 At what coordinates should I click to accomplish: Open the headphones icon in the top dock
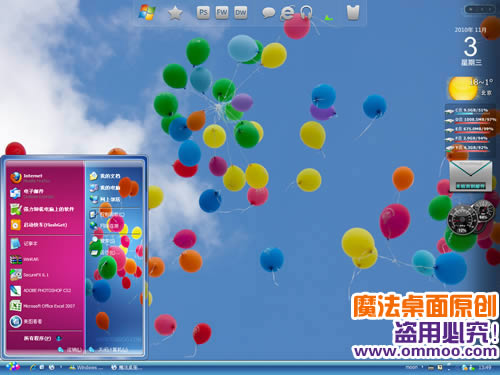tap(306, 13)
